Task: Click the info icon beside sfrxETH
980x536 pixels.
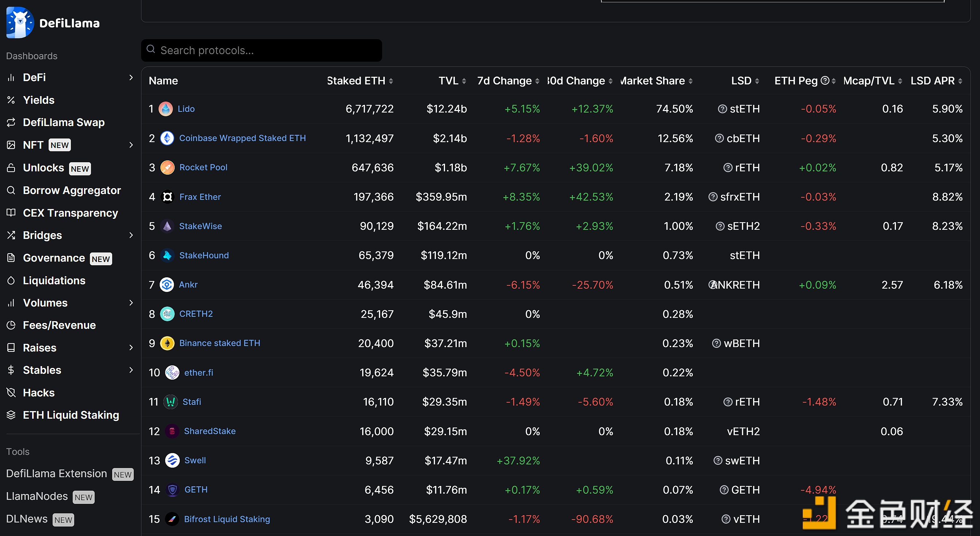Action: 713,197
